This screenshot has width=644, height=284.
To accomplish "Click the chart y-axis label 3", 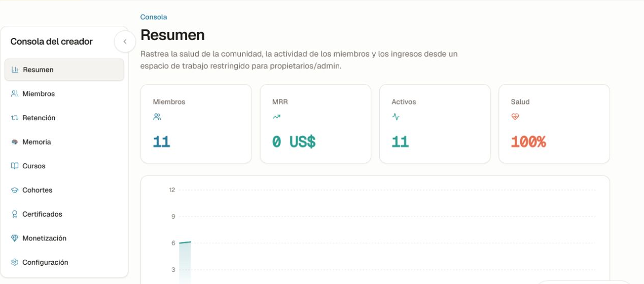I will click(173, 270).
